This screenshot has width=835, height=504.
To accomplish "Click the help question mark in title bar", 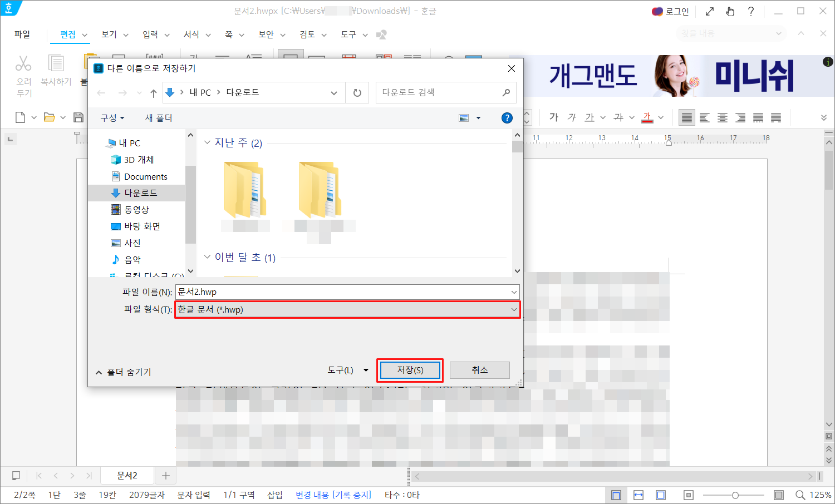I will point(751,11).
